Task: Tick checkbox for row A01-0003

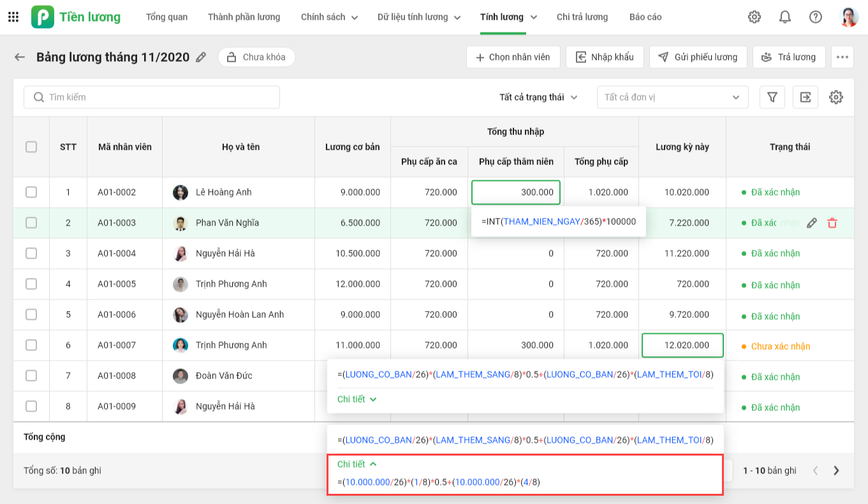Action: click(31, 222)
